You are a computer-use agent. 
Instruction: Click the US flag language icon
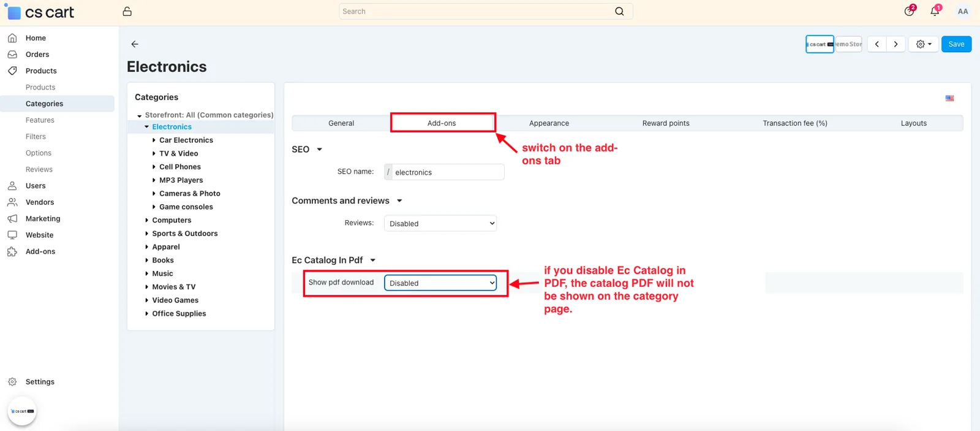point(949,98)
